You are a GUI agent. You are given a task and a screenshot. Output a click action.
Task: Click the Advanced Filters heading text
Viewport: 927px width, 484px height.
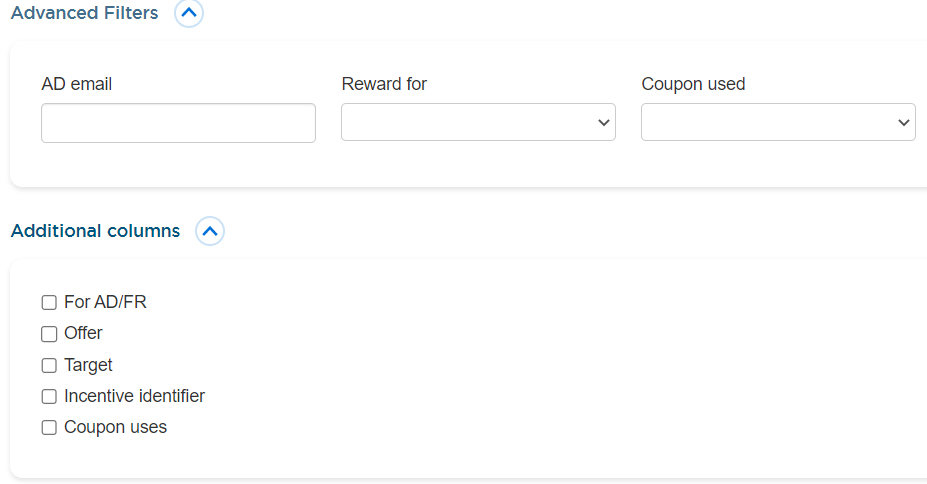85,13
